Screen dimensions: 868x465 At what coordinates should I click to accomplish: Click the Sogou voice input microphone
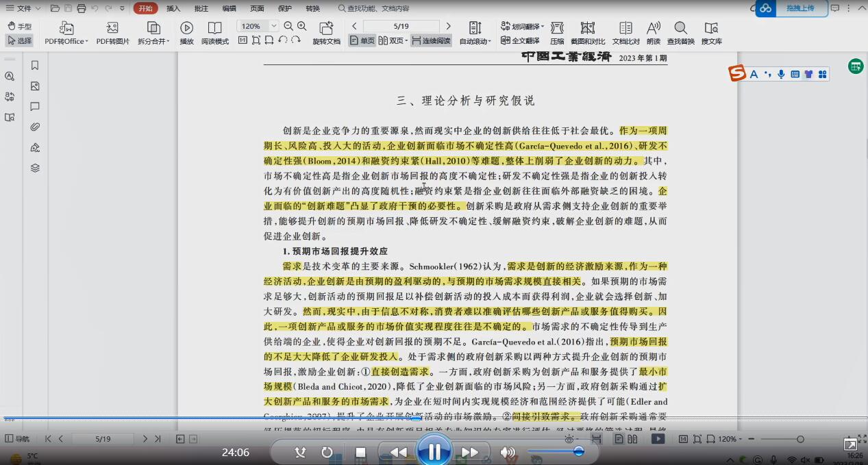781,74
